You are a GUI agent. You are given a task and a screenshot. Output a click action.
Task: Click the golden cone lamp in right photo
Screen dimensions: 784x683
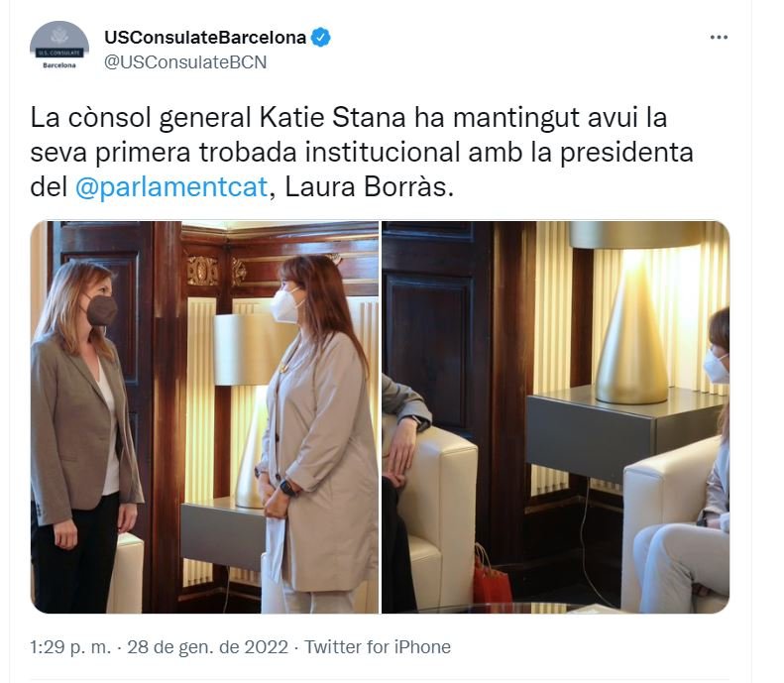coord(630,327)
